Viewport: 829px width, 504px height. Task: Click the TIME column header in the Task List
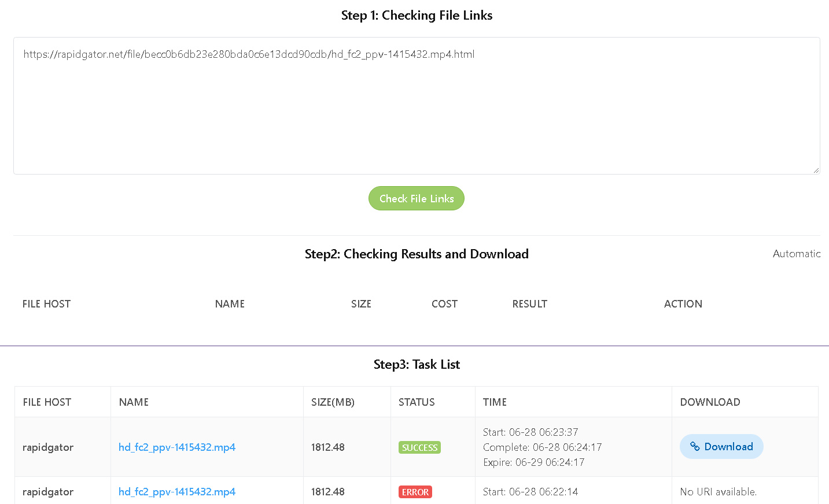495,402
